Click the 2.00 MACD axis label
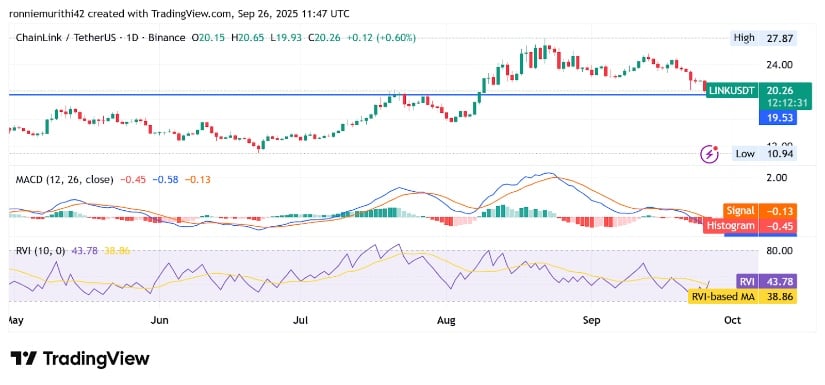The height and width of the screenshot is (385, 825). pyautogui.click(x=777, y=178)
